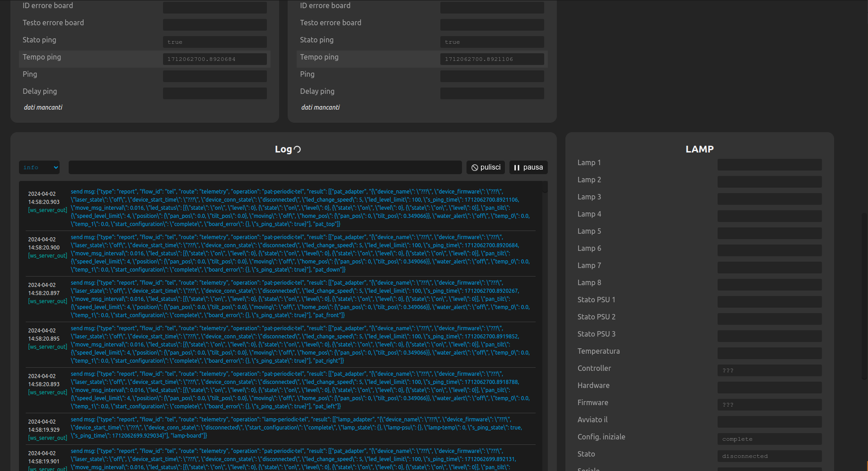Click the clear icon on pulisci button

point(475,167)
